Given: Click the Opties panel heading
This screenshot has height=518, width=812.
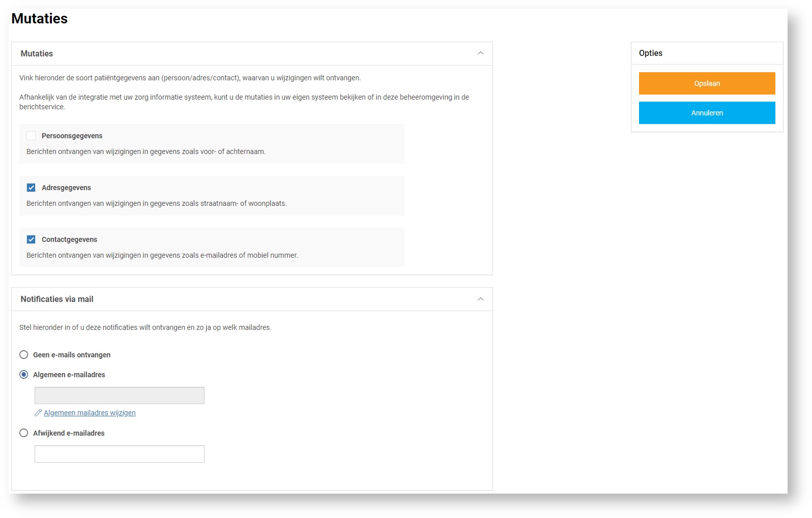Looking at the screenshot, I should point(651,53).
